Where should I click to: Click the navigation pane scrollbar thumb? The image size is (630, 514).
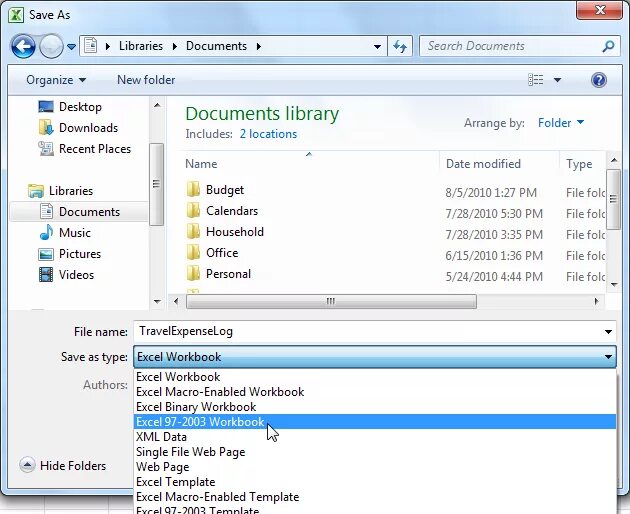point(156,184)
